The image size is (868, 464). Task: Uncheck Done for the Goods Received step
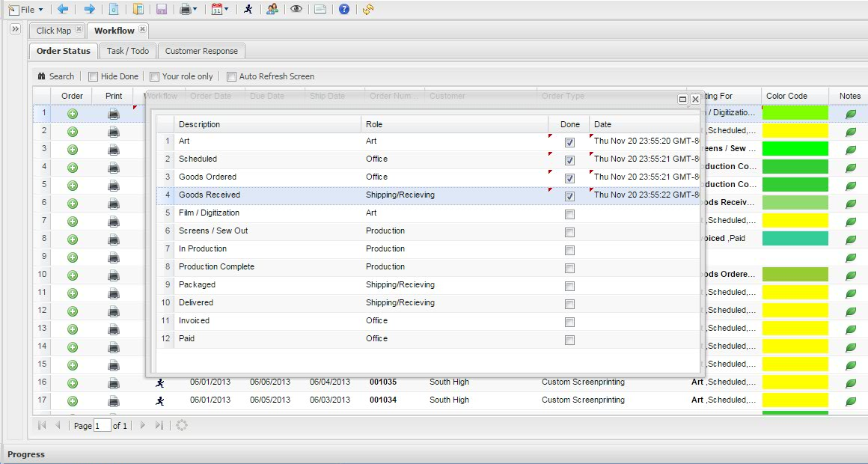point(569,196)
